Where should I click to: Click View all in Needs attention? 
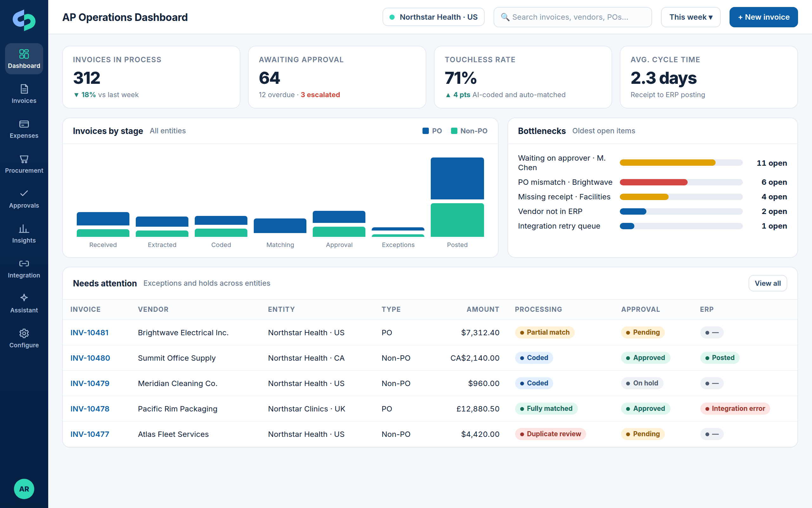(x=767, y=283)
